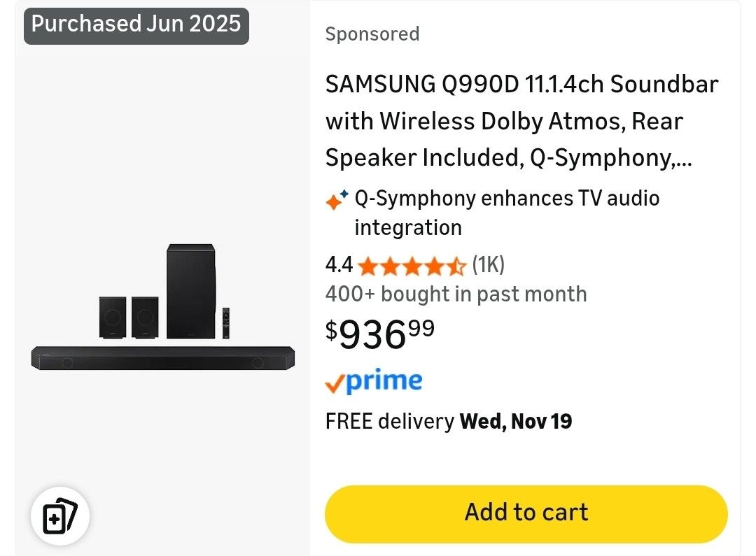Screen dimensions: 756x556
Task: Expand the truncated soundbar product title
Action: (x=521, y=120)
